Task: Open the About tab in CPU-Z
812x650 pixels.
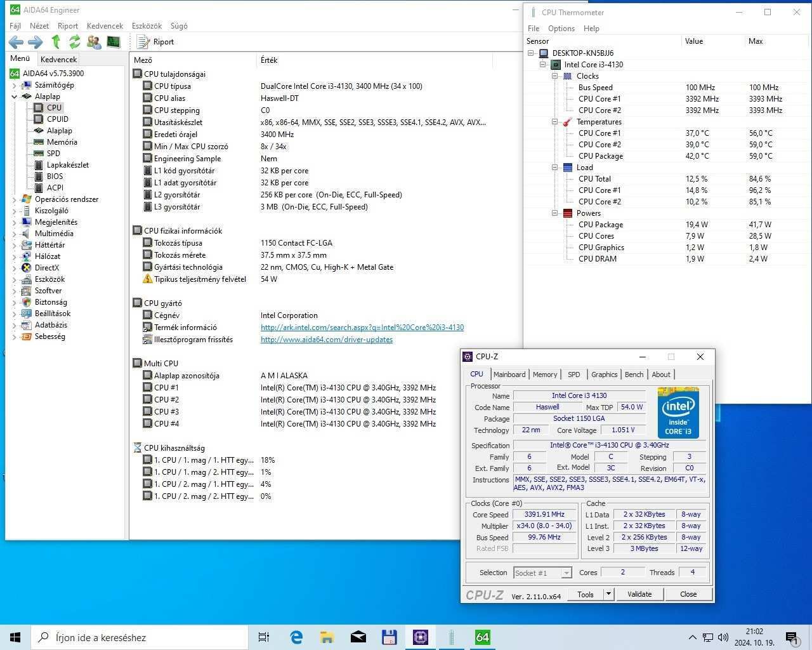Action: pos(661,375)
